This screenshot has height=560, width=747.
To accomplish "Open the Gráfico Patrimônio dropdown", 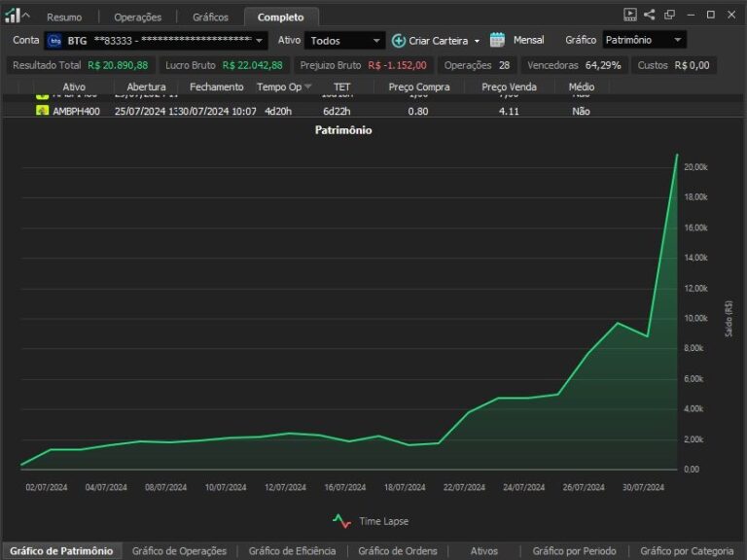I will pos(644,40).
